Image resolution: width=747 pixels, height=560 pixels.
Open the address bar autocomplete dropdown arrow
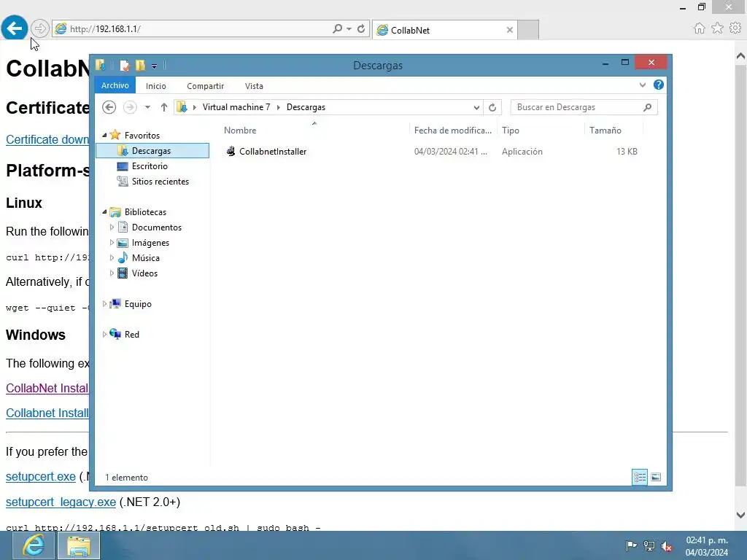[x=349, y=28]
